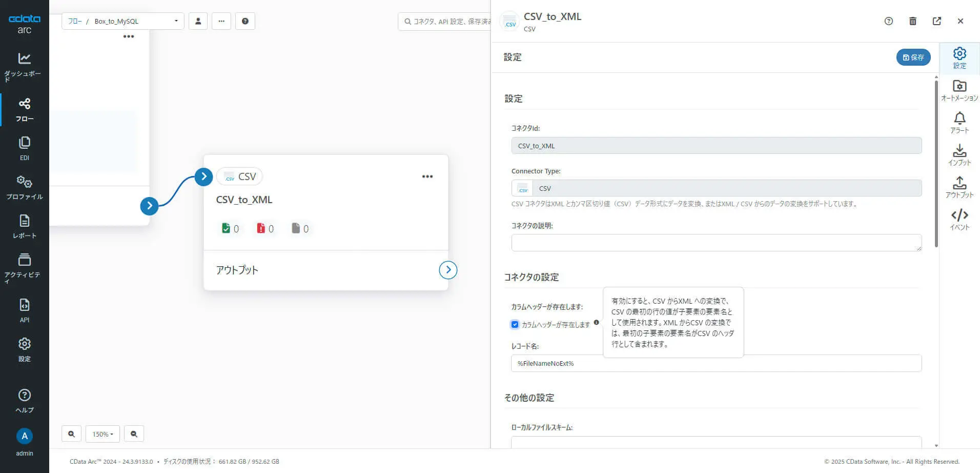Click the user icon button in flow toolbar
Viewport: 980px width, 473px height.
(198, 21)
